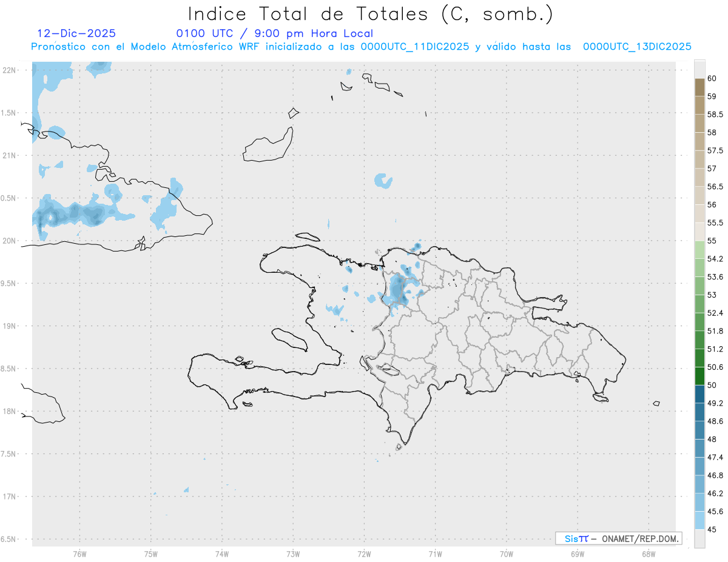This screenshot has width=728, height=562.
Task: Click the colorbar value '56.5'
Action: (x=715, y=187)
